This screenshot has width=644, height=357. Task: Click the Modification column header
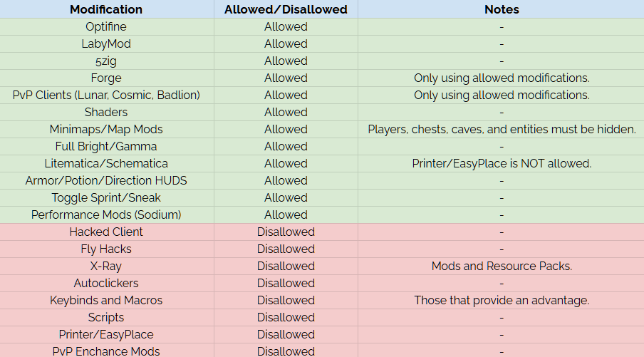(x=106, y=9)
